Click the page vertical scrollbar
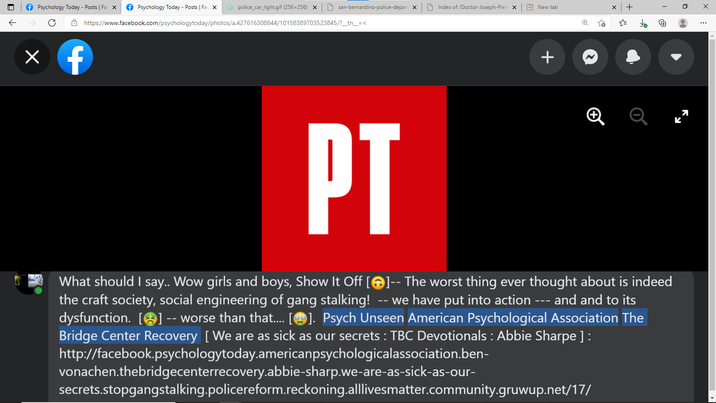 [712, 217]
